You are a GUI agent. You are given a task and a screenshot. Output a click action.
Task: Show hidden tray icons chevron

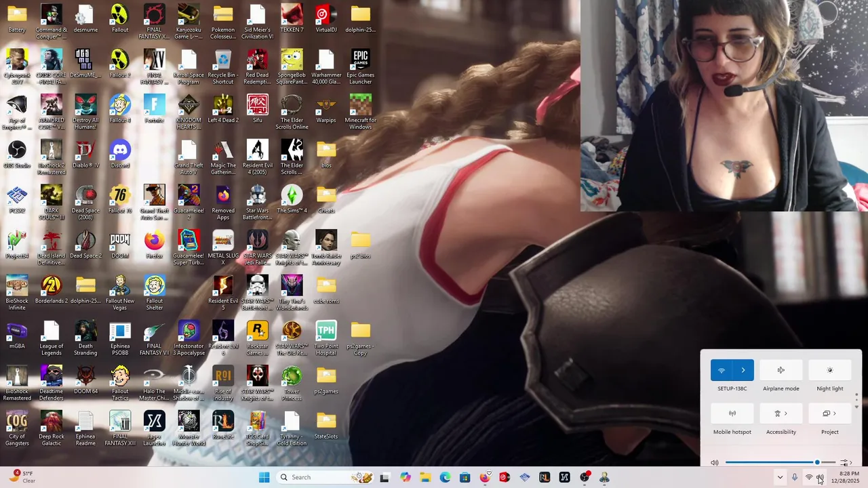[x=780, y=477]
